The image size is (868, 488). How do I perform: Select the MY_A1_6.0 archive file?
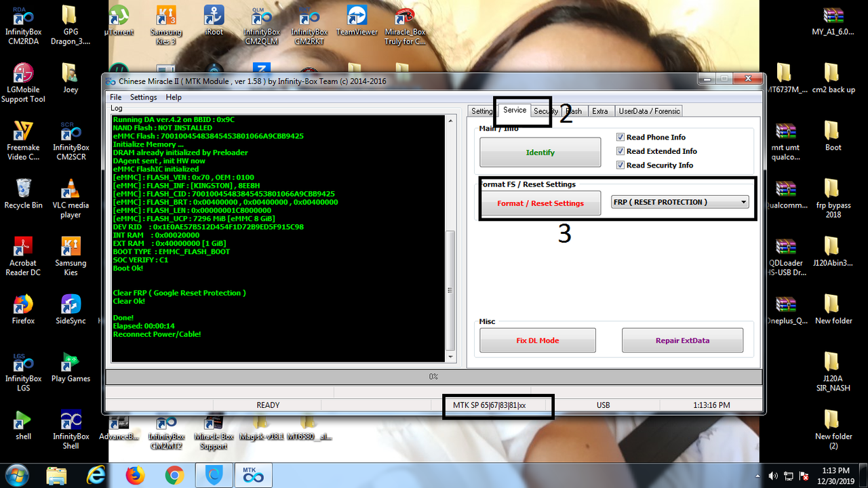(833, 20)
